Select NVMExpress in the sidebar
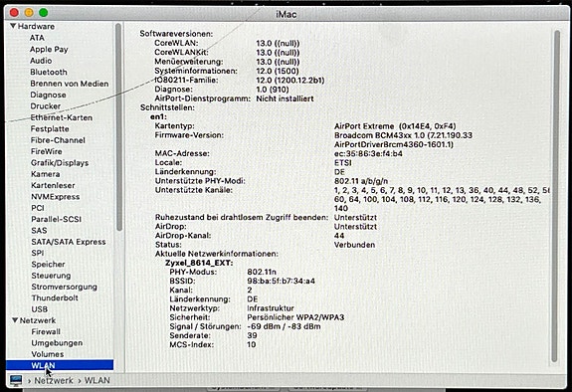The width and height of the screenshot is (572, 392). (55, 197)
